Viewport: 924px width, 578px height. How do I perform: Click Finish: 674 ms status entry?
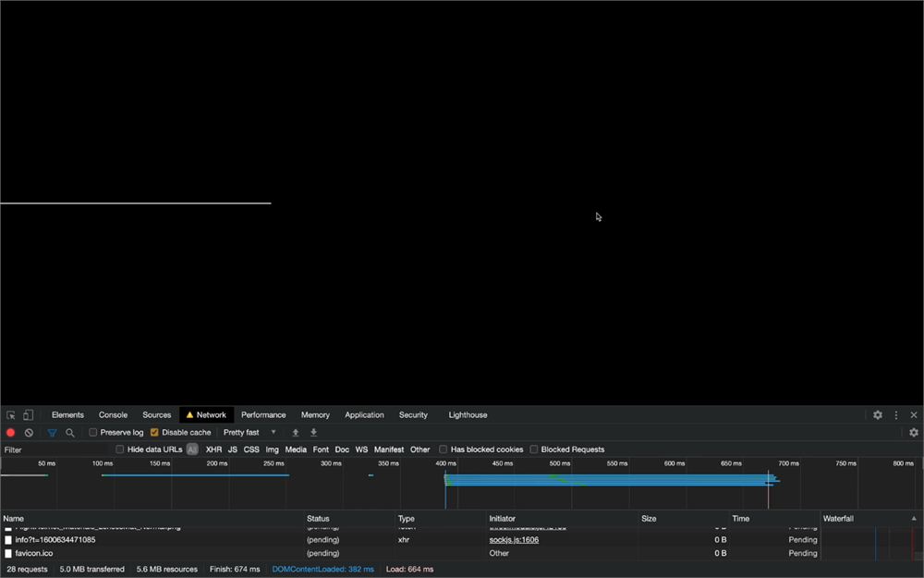pos(235,569)
